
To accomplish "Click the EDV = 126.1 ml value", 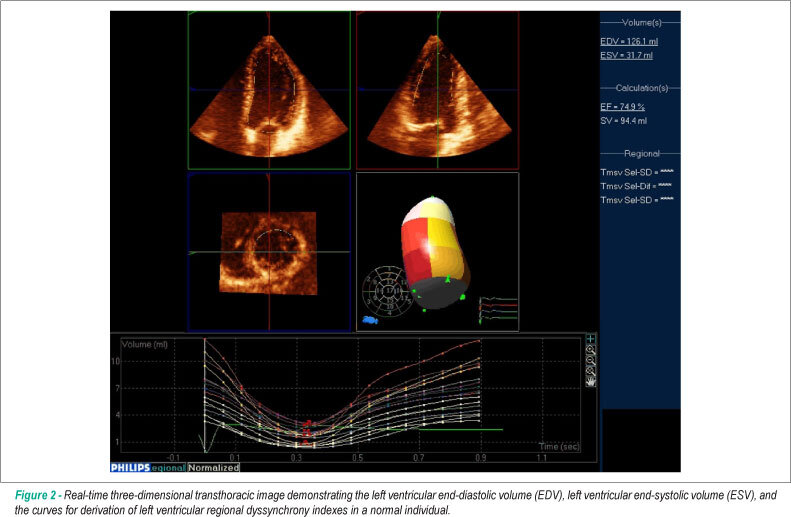I will (x=629, y=41).
